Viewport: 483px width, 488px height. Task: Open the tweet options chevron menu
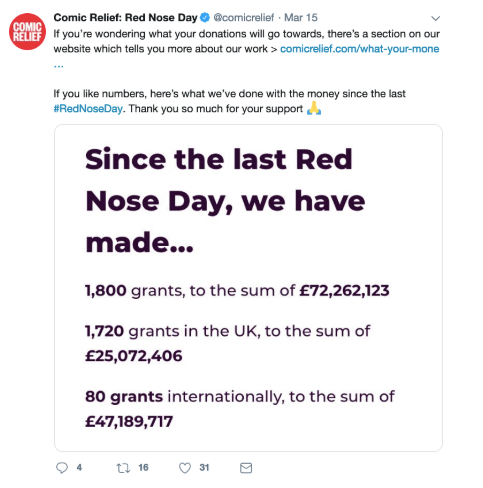435,18
